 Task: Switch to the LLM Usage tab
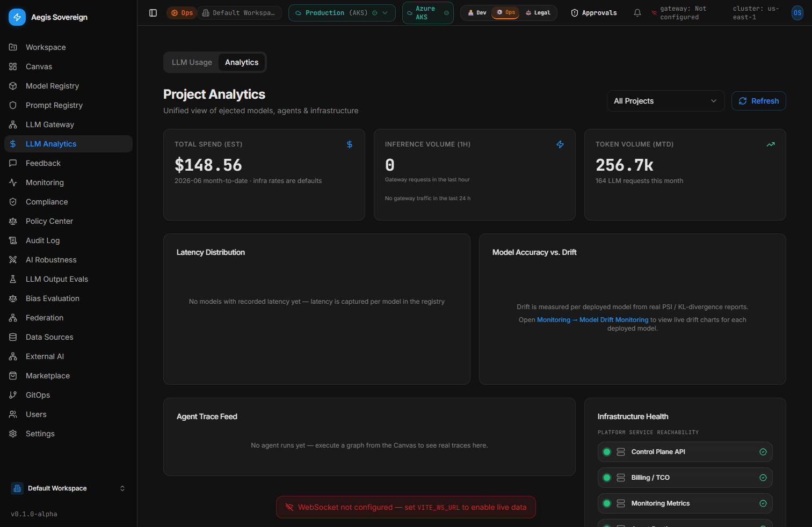192,62
